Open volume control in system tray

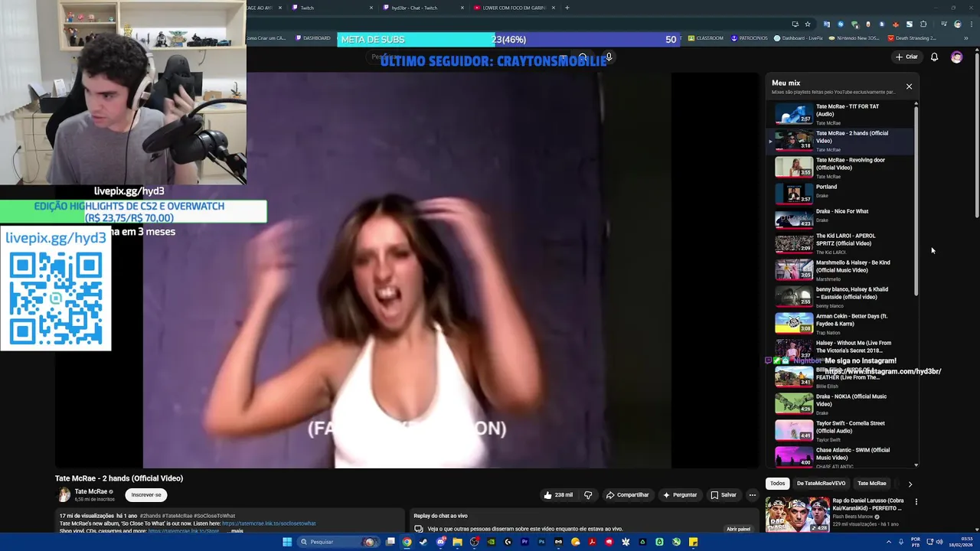tap(939, 542)
